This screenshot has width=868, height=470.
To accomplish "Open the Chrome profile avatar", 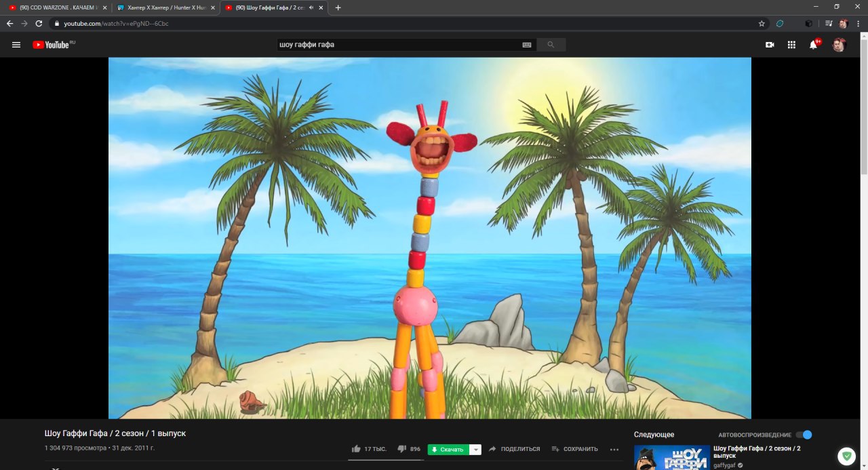I will (843, 23).
